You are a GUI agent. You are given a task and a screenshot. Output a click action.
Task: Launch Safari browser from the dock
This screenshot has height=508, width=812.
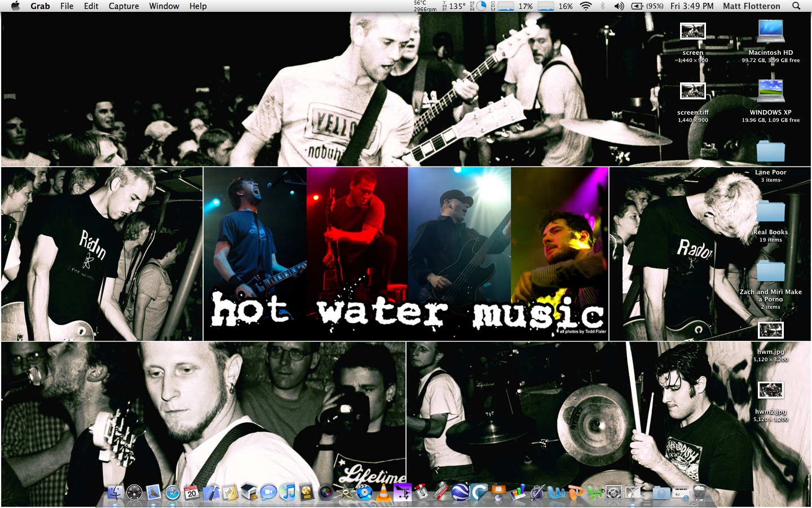coord(173,493)
